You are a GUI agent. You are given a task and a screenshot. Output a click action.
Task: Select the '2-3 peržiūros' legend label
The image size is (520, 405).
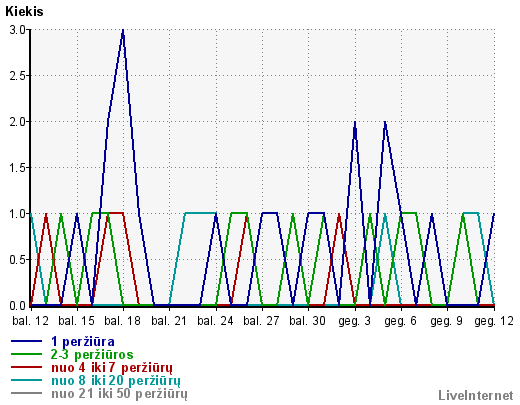pyautogui.click(x=92, y=355)
